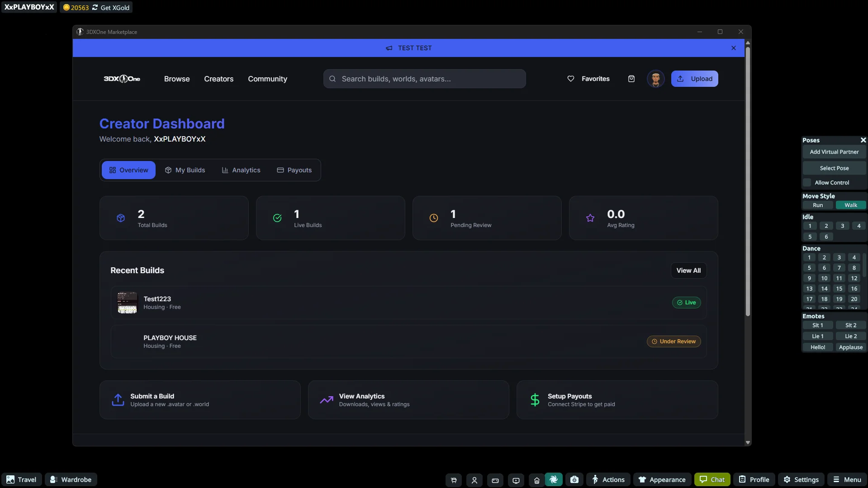The width and height of the screenshot is (868, 488).
Task: Click the Search builds input field
Action: [424, 79]
